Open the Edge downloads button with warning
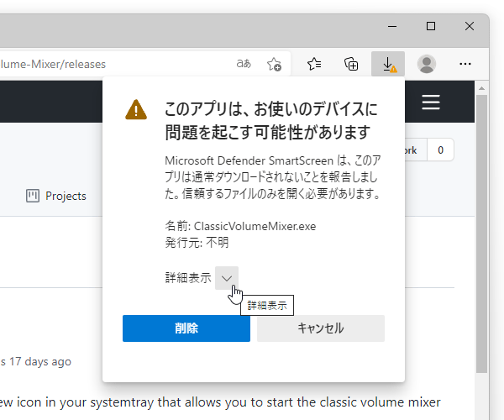This screenshot has height=420, width=504. coord(387,64)
